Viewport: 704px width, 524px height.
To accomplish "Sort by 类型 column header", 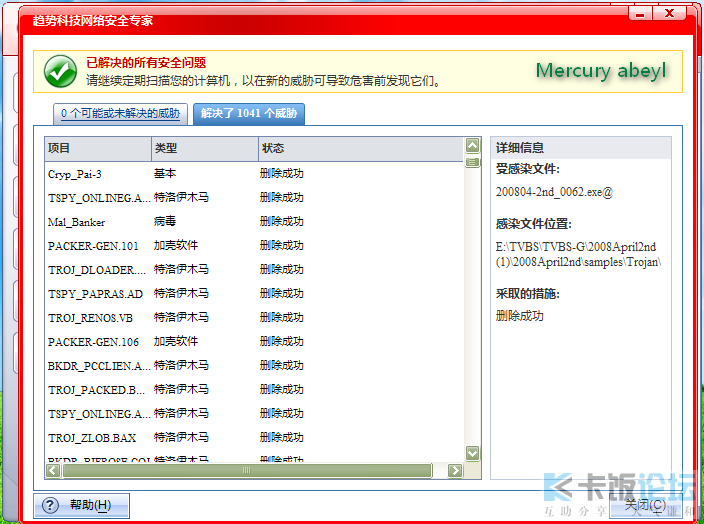I will point(205,149).
